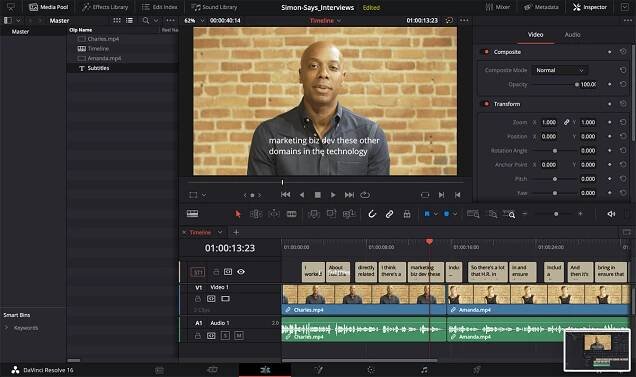The image size is (636, 377).
Task: Jump to first frame of timeline
Action: point(285,195)
